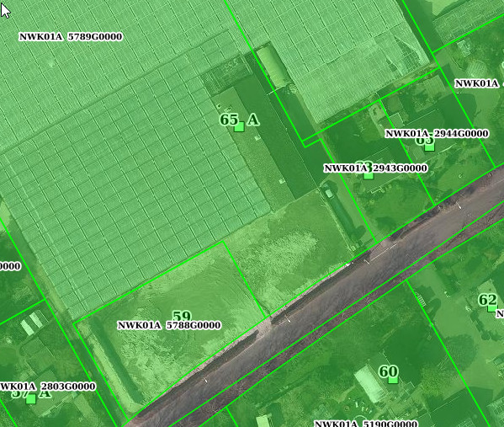Click the white car parked near the barn

click(329, 193)
